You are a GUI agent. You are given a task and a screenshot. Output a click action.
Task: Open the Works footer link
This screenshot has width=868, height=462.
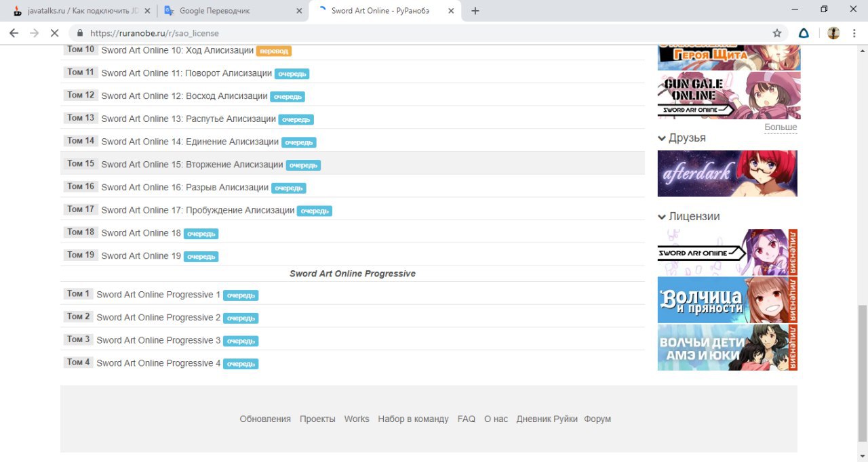click(x=357, y=419)
